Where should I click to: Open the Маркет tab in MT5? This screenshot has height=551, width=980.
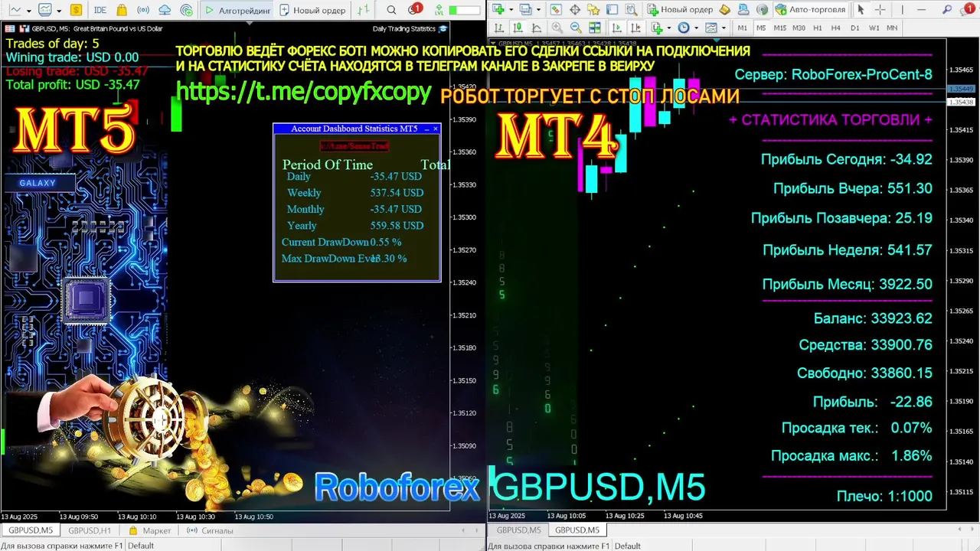150,530
